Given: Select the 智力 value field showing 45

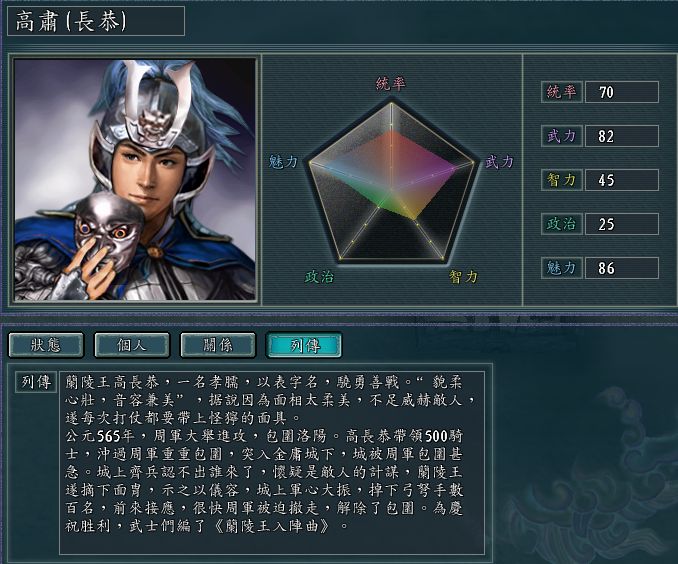Looking at the screenshot, I should 622,180.
